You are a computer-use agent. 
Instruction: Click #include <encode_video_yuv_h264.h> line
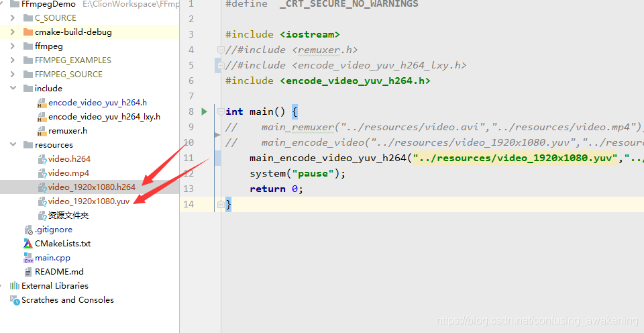(x=328, y=81)
